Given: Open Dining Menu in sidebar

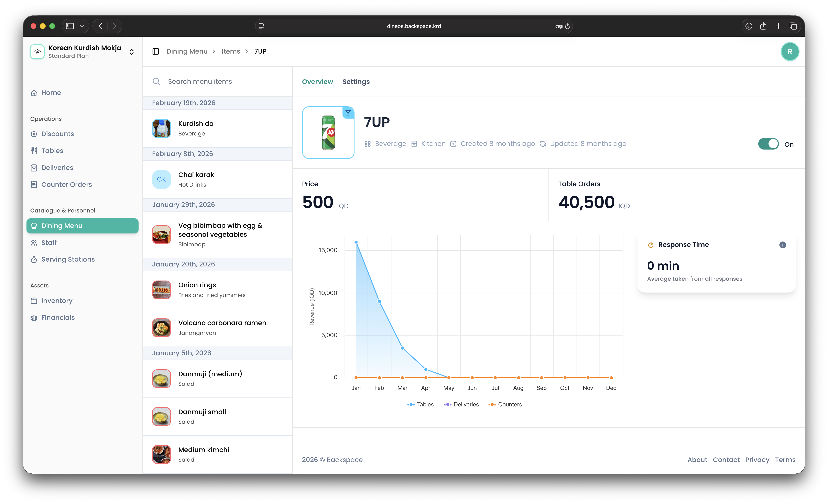Looking at the screenshot, I should [x=82, y=226].
